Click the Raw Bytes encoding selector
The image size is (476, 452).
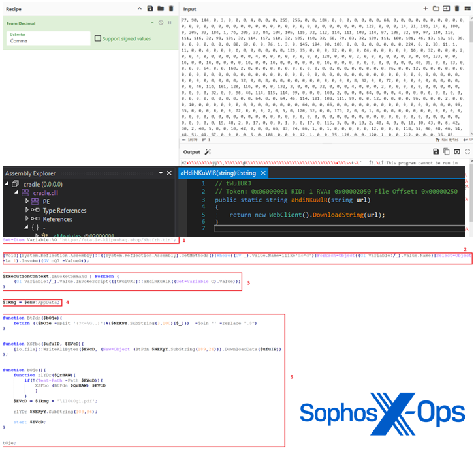pyautogui.click(x=446, y=140)
